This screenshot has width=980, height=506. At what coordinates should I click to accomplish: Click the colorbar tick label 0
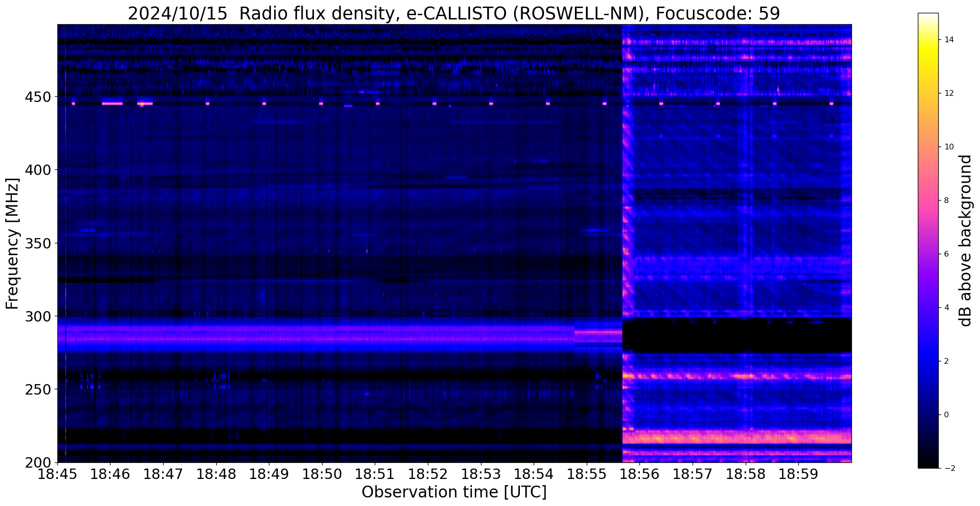click(947, 415)
